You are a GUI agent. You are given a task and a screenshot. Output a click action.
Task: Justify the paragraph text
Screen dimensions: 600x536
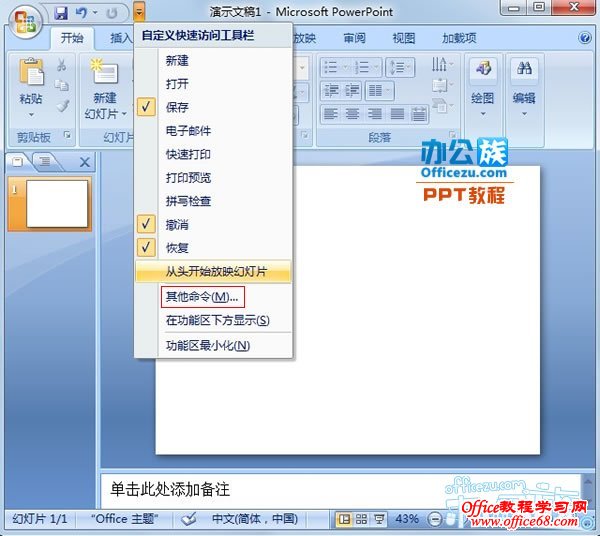coord(397,114)
